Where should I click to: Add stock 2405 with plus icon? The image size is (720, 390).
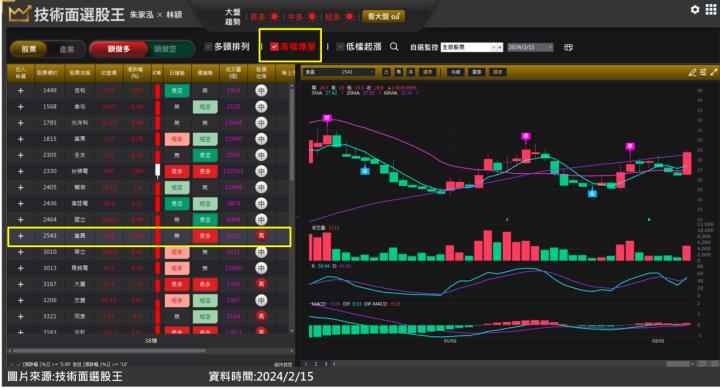click(20, 187)
